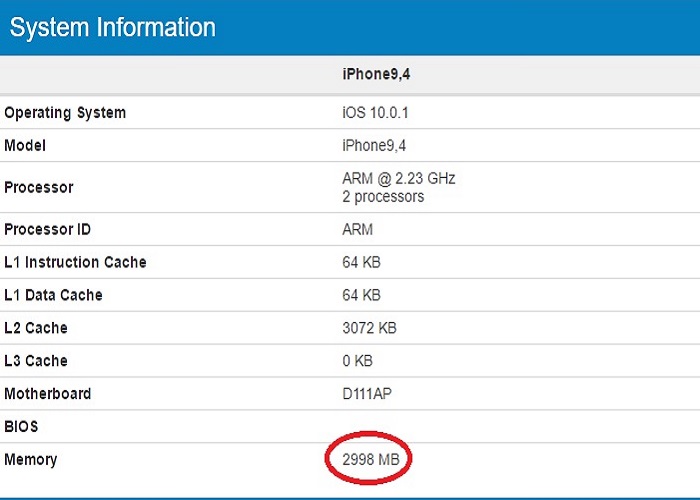
Task: Select the Model row label
Action: [25, 146]
